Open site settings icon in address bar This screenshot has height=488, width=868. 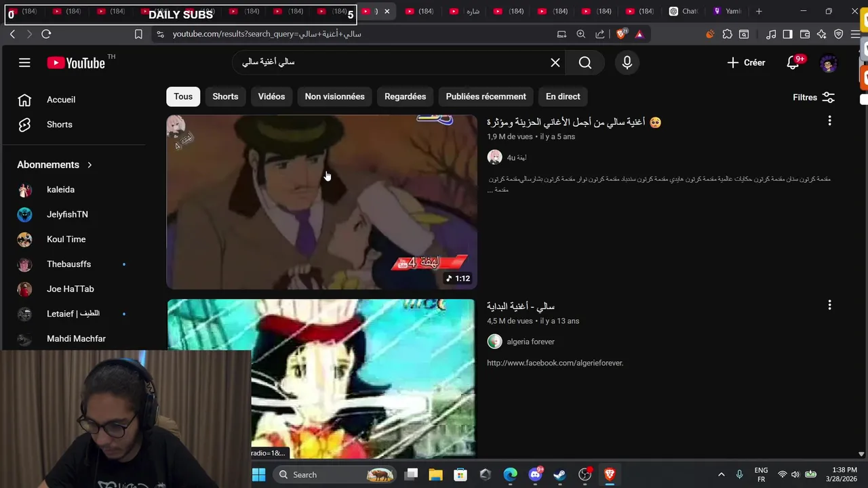pyautogui.click(x=159, y=34)
